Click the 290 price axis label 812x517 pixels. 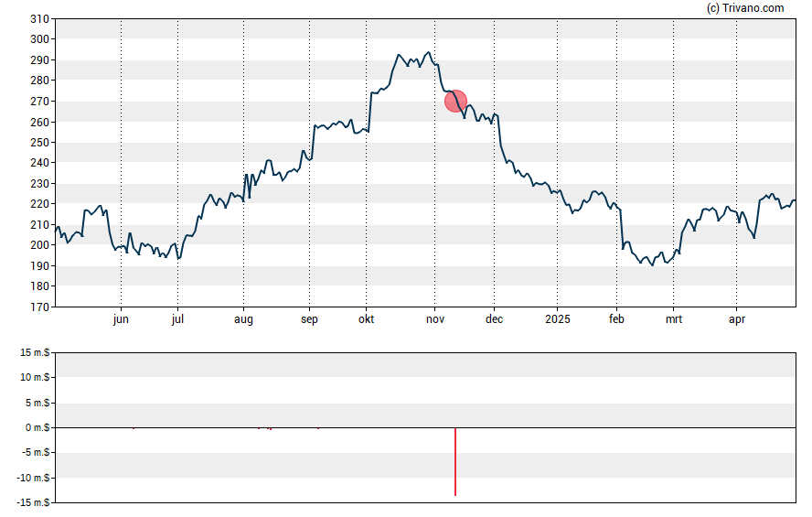(x=40, y=60)
